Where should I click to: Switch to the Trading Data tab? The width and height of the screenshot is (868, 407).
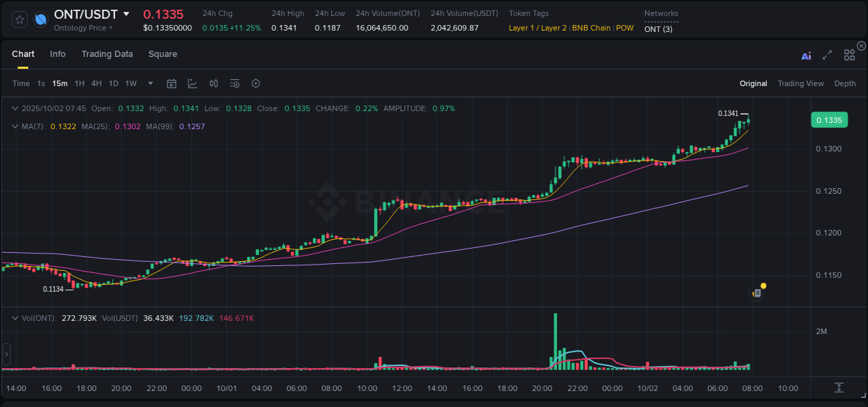point(107,53)
